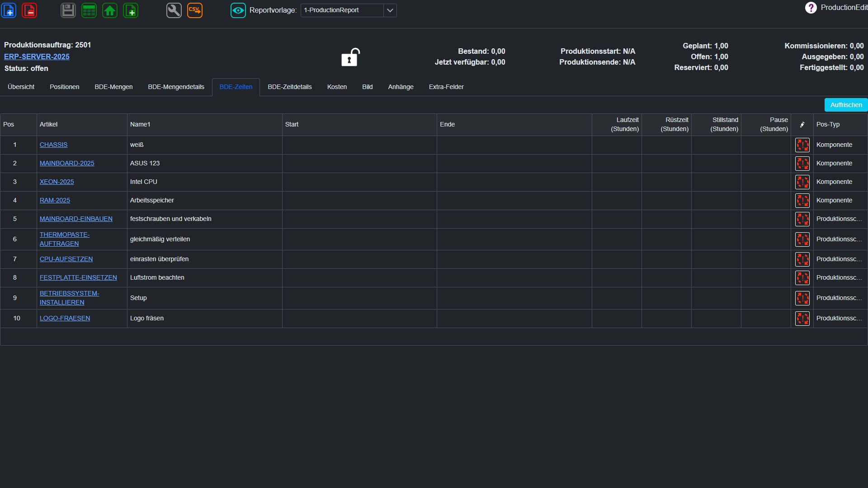Screen dimensions: 868x488
Task: Open the wrench settings icon
Action: (x=174, y=10)
